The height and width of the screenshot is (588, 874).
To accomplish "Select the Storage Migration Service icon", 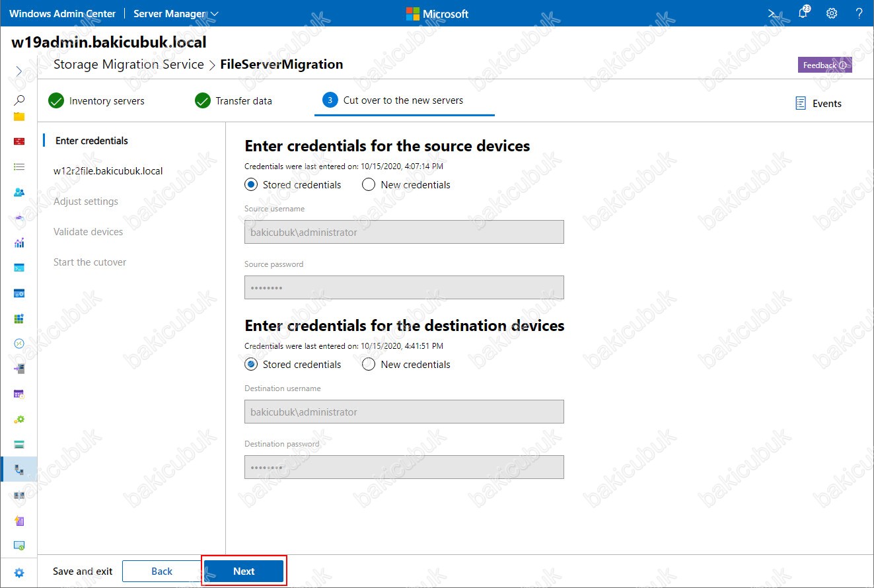I will tap(19, 470).
